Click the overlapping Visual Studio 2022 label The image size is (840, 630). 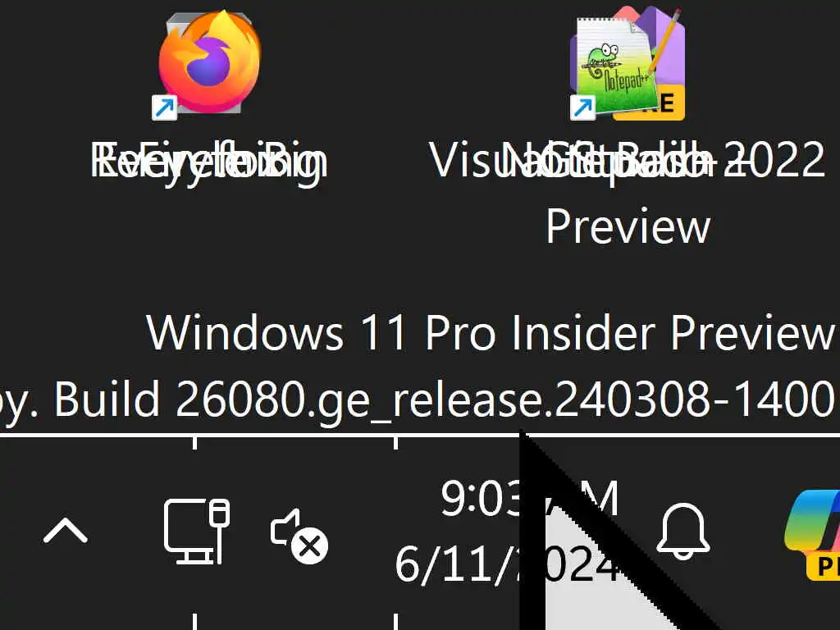(627, 160)
